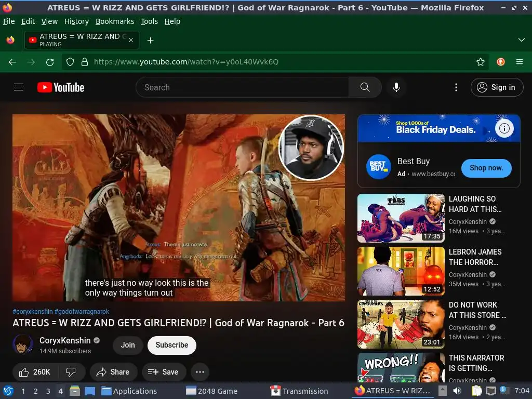Switch to 2048 Game window

point(212,391)
